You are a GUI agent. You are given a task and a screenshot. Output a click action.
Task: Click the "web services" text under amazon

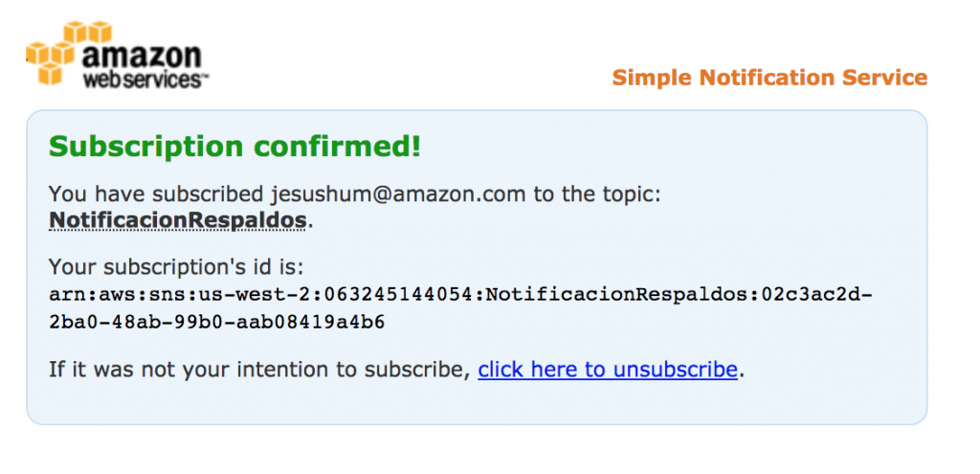click(x=144, y=81)
